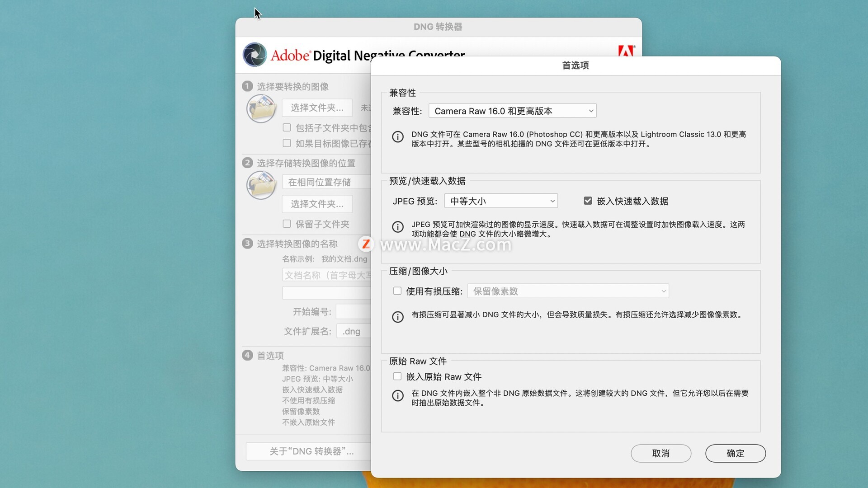Click the info icon under compatibility setting

(398, 136)
